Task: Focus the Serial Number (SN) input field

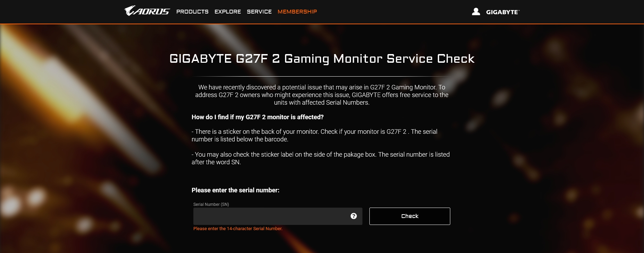Action: coord(278,216)
